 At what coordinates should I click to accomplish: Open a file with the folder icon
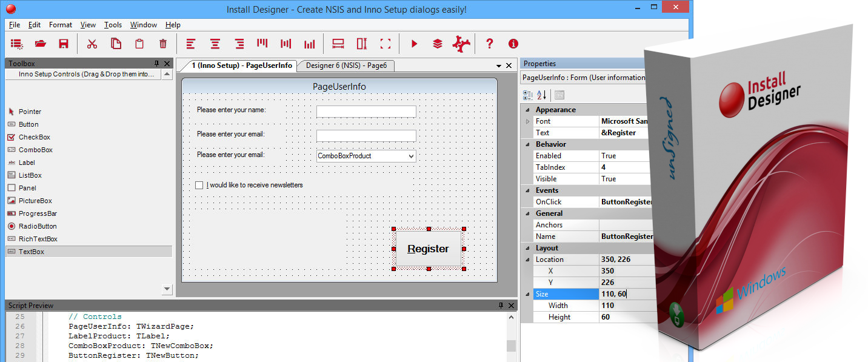point(41,44)
